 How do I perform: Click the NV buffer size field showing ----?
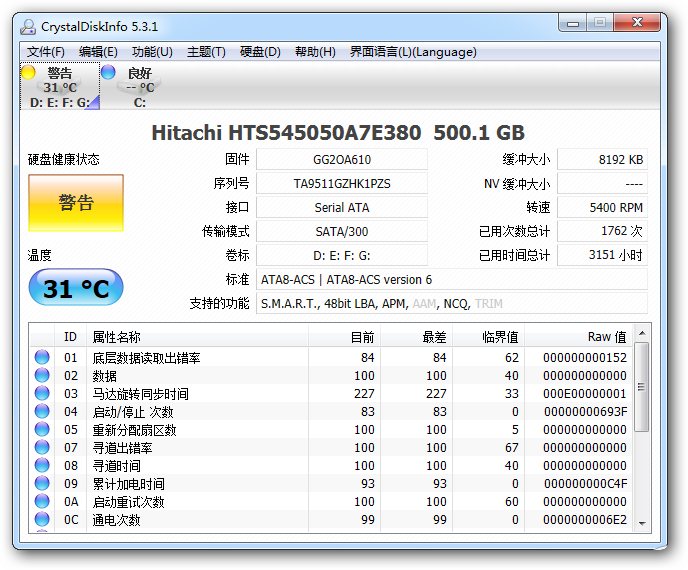[x=602, y=183]
